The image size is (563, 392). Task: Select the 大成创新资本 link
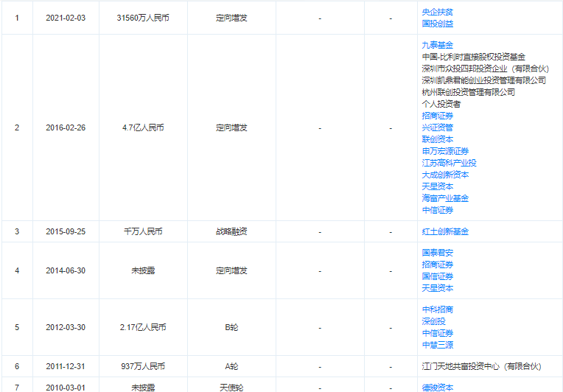[x=445, y=175]
